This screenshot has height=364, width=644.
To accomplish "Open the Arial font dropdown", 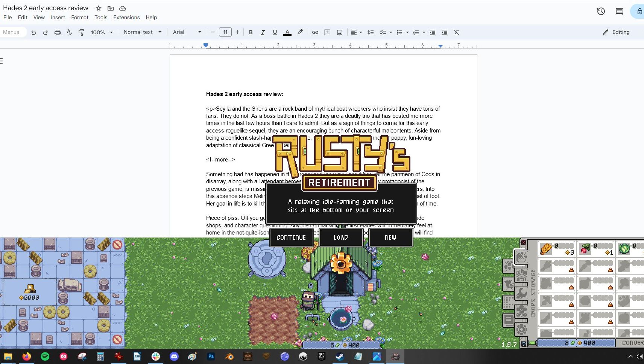I will (x=187, y=32).
